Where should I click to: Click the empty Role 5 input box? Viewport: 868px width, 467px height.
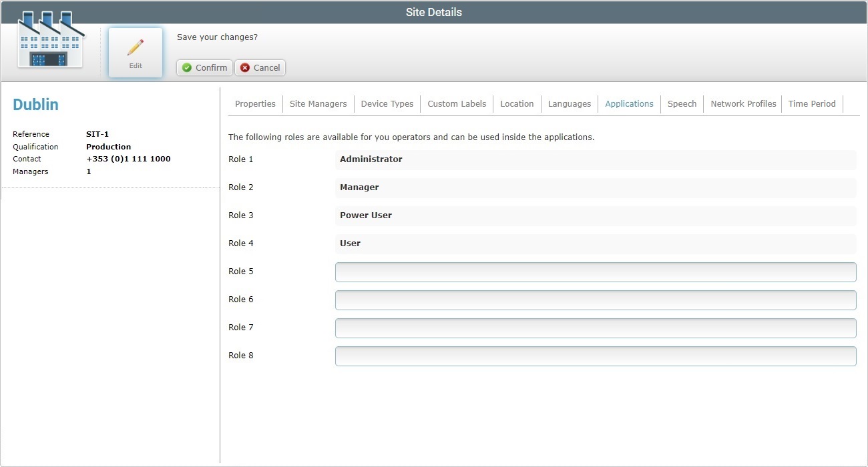click(x=594, y=272)
